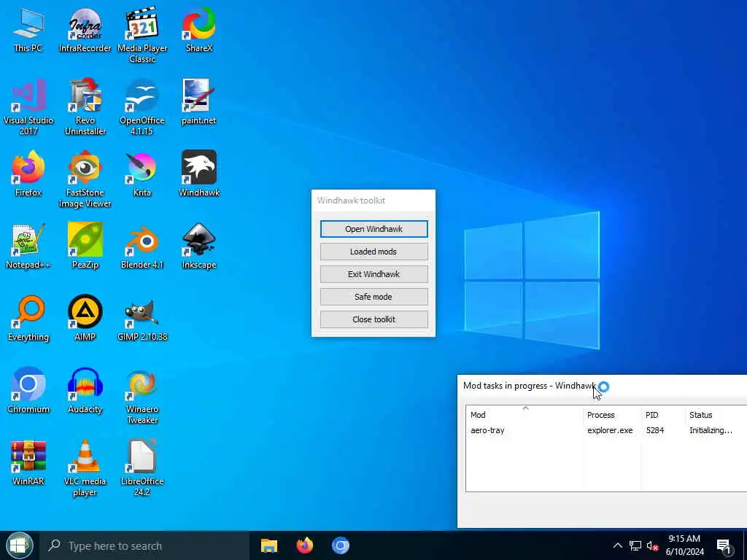Click the Notepad++ desktop icon

[28, 246]
